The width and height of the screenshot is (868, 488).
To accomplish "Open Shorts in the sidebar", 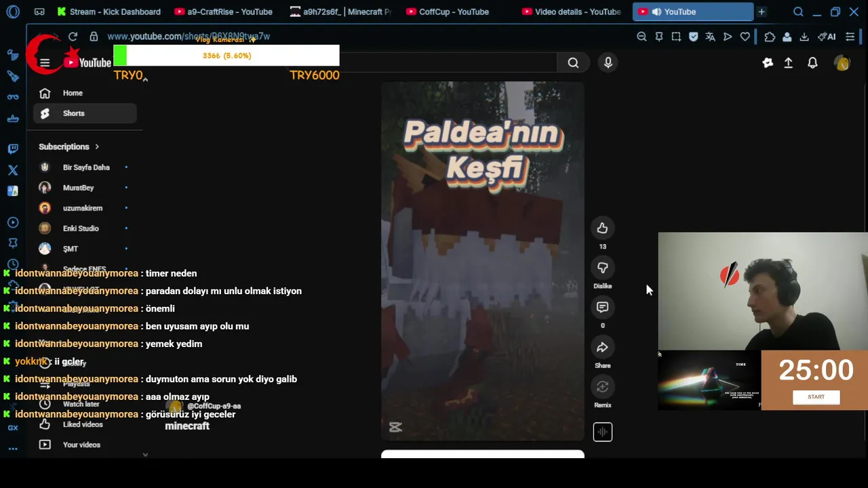I will pyautogui.click(x=85, y=113).
